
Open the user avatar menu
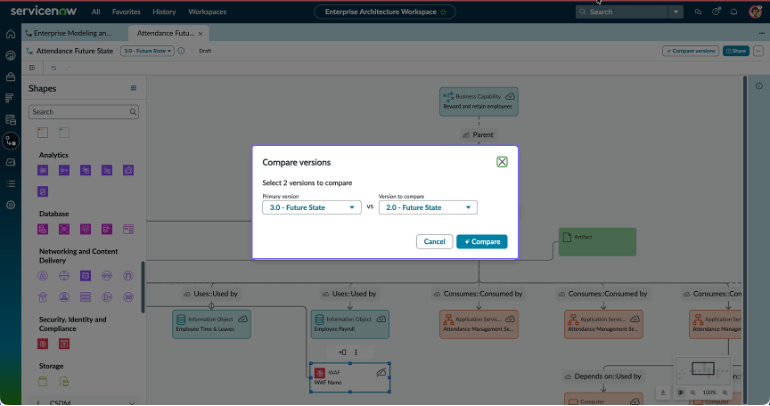click(x=755, y=12)
